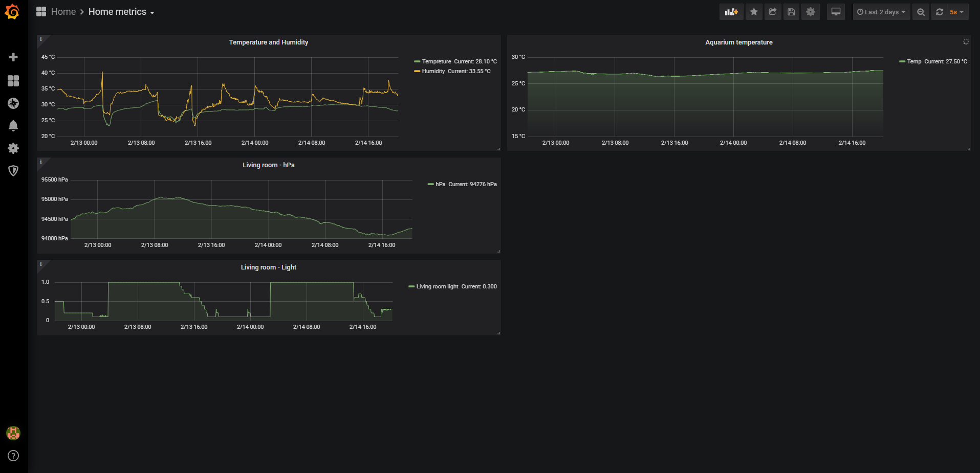Click the Home breadcrumb link
980x473 pixels.
click(x=63, y=12)
